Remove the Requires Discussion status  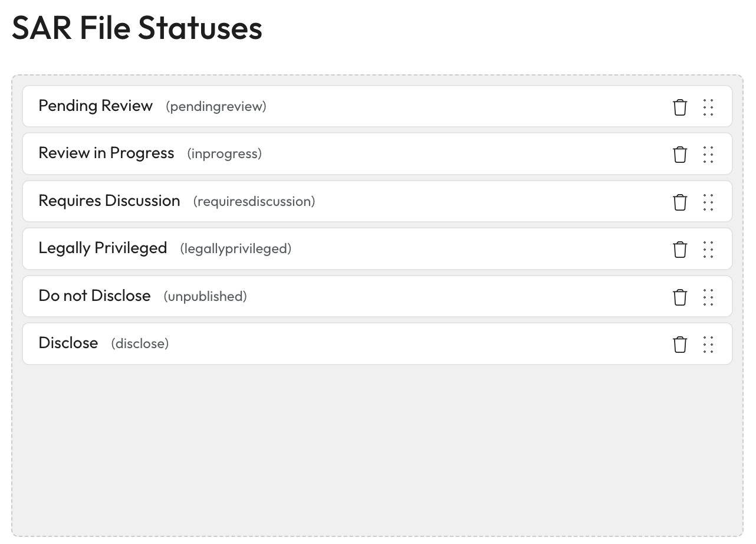coord(680,202)
